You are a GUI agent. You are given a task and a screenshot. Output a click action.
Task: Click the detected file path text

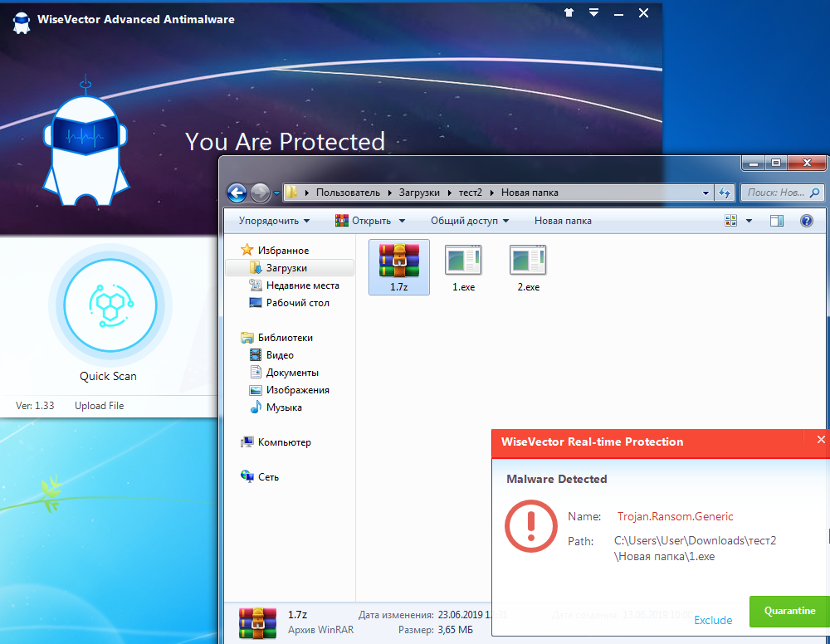(695, 549)
